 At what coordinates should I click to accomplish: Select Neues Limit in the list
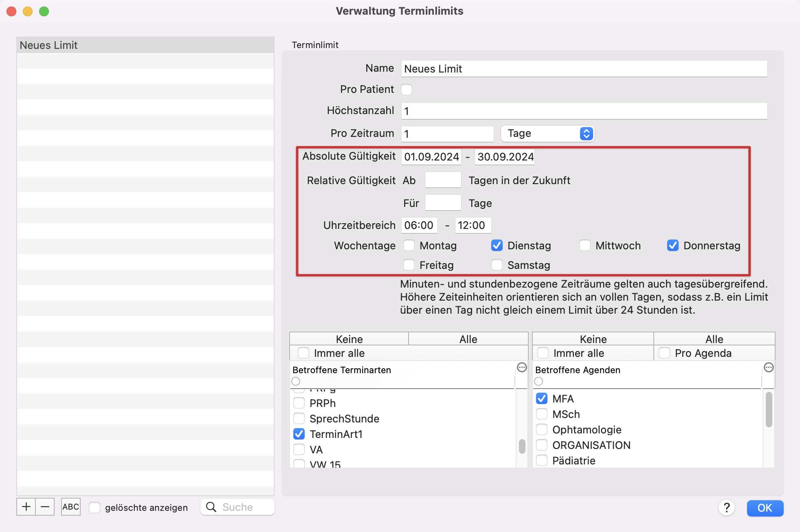point(145,45)
